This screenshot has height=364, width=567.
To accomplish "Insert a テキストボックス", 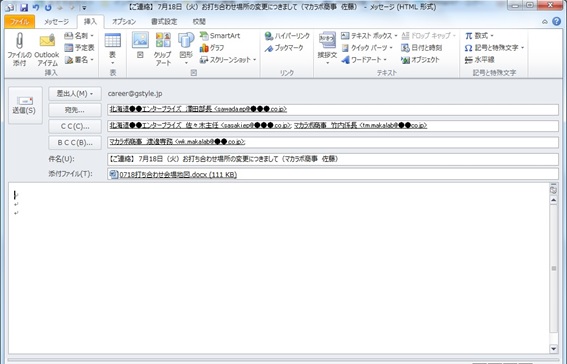I will tap(369, 36).
